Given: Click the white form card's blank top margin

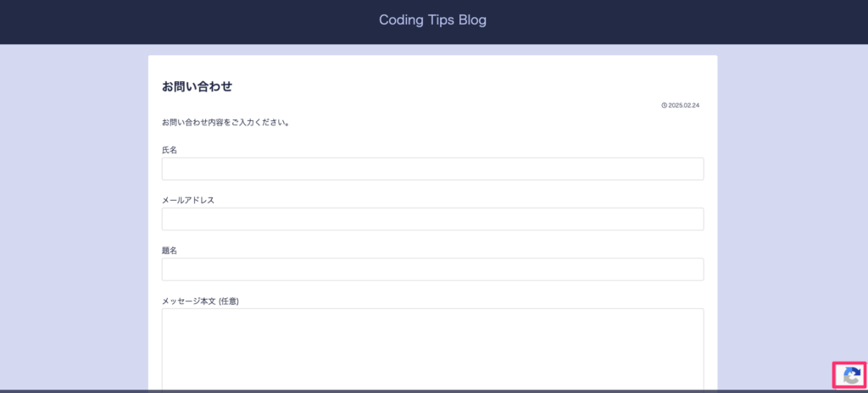Looking at the screenshot, I should (433, 65).
